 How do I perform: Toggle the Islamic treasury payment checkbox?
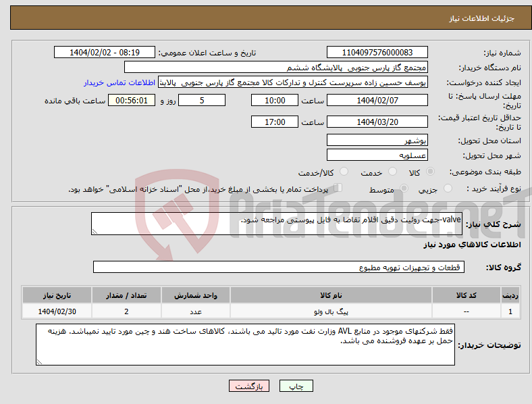[338, 187]
